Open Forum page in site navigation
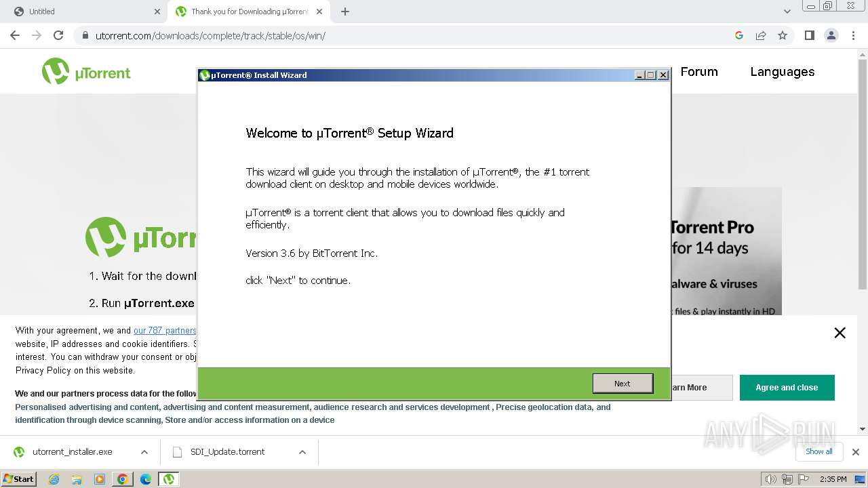The width and height of the screenshot is (868, 488). point(698,71)
